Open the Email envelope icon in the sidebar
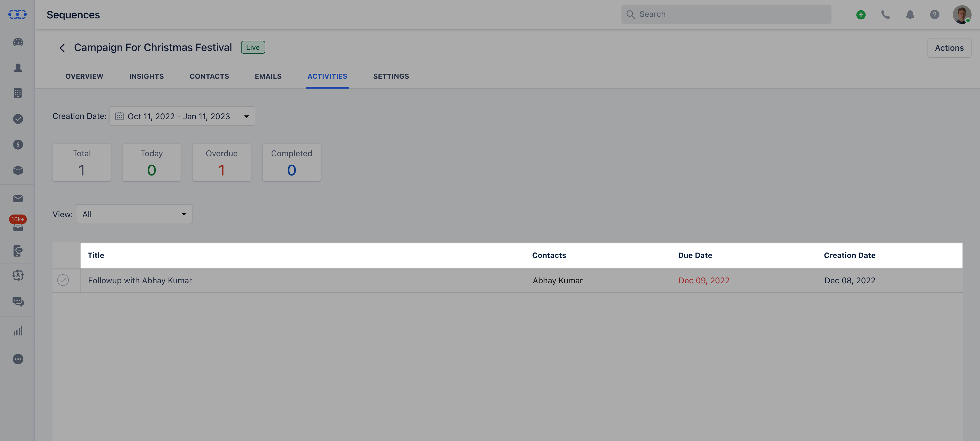 pos(18,199)
